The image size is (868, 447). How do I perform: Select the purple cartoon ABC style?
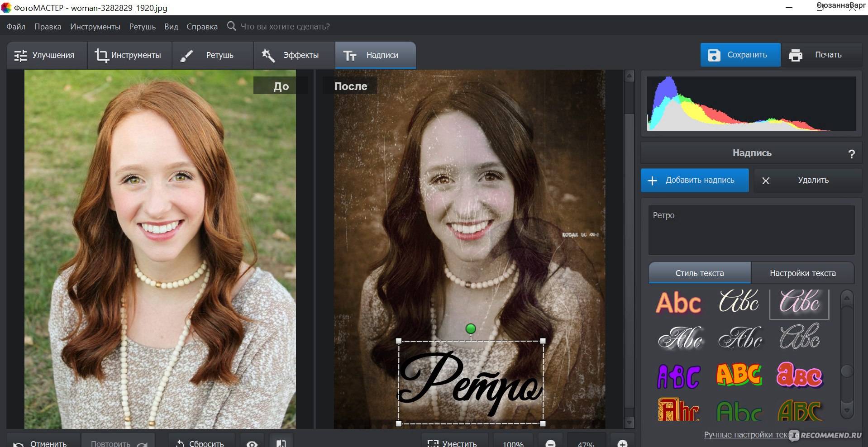[678, 376]
